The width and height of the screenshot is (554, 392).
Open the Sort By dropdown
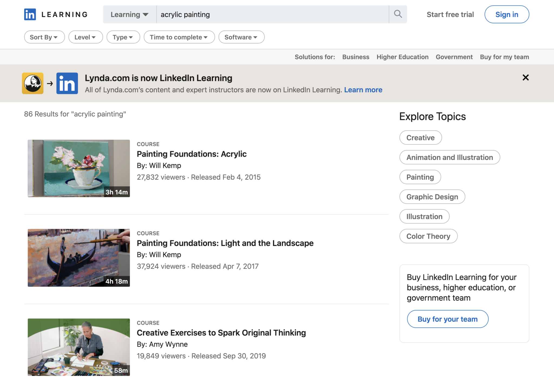click(x=44, y=37)
